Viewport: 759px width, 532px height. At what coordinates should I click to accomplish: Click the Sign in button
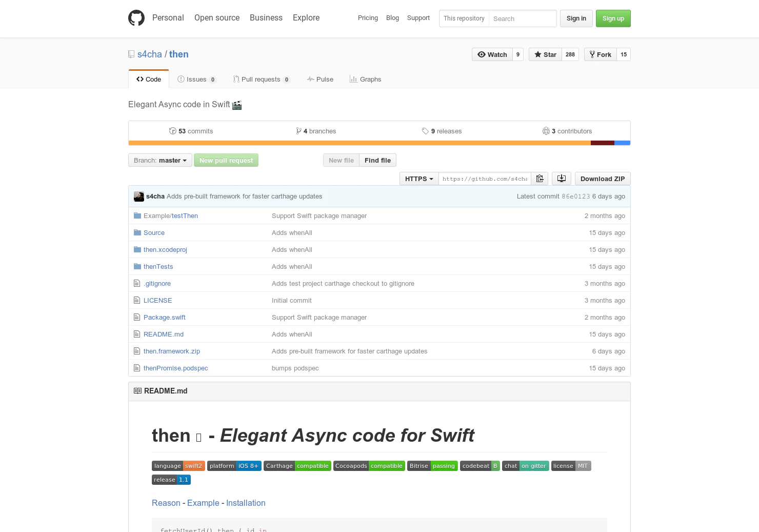pyautogui.click(x=576, y=18)
